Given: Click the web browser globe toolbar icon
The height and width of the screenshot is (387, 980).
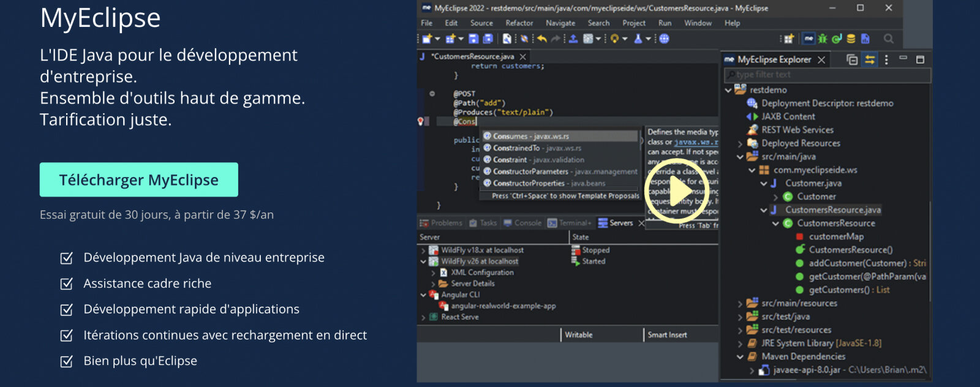Looking at the screenshot, I should (x=664, y=39).
